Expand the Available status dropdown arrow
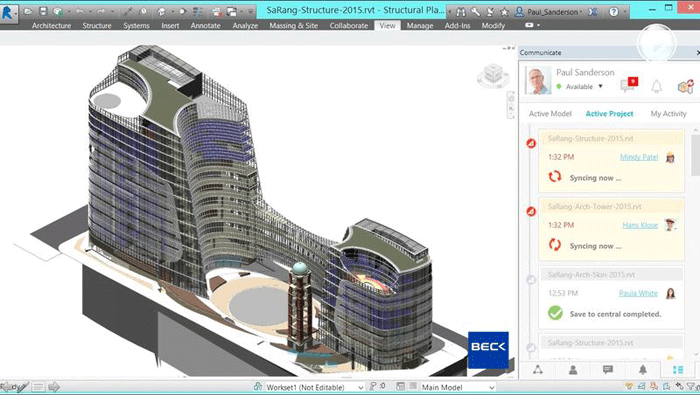Viewport: 700px width, 395px height. (x=600, y=86)
